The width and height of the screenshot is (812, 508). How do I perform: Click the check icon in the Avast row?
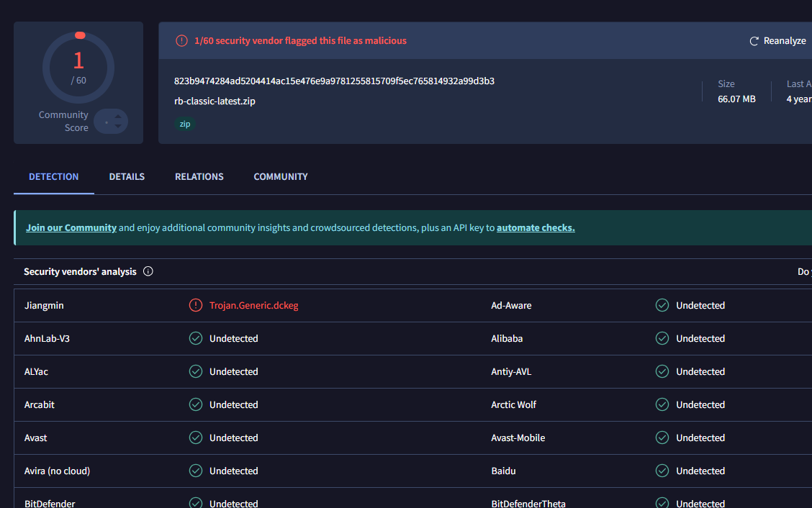click(196, 437)
